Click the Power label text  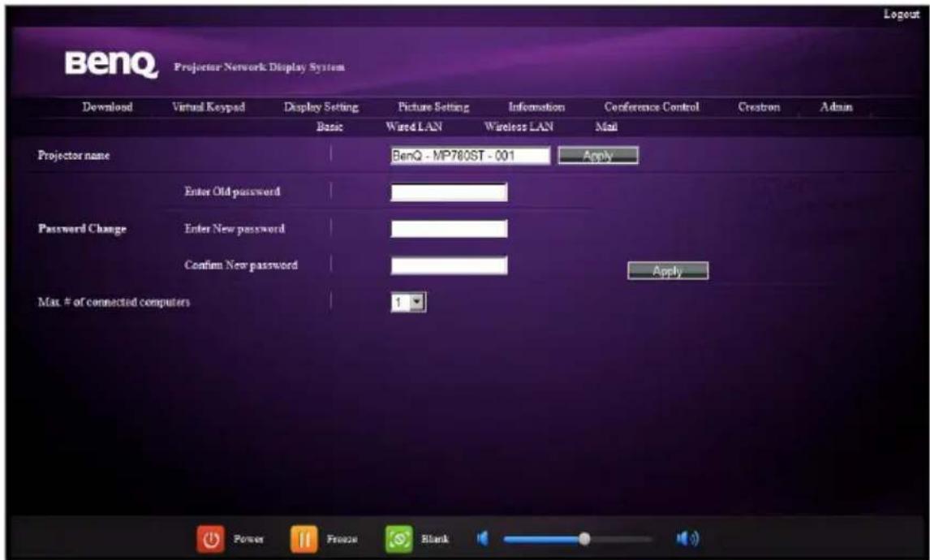click(x=248, y=539)
